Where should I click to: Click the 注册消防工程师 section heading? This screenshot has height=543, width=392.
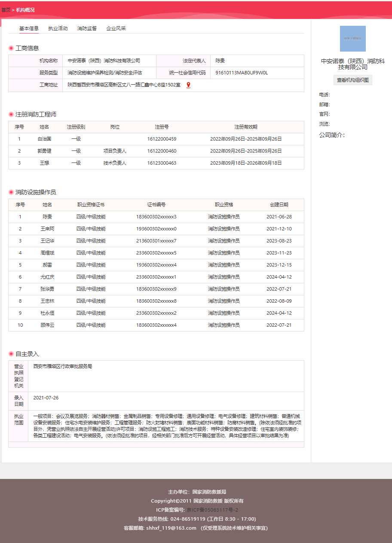coord(36,114)
